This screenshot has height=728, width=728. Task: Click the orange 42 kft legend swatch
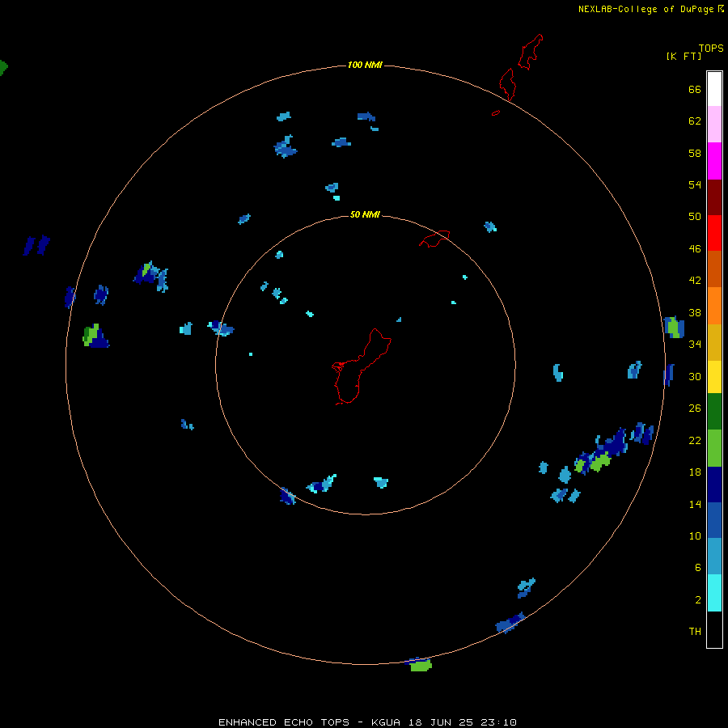click(x=714, y=305)
